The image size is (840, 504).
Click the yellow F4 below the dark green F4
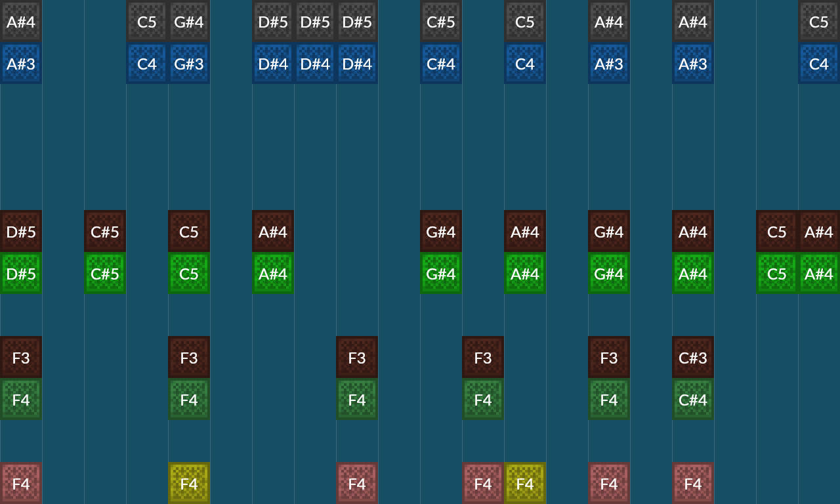pyautogui.click(x=189, y=483)
